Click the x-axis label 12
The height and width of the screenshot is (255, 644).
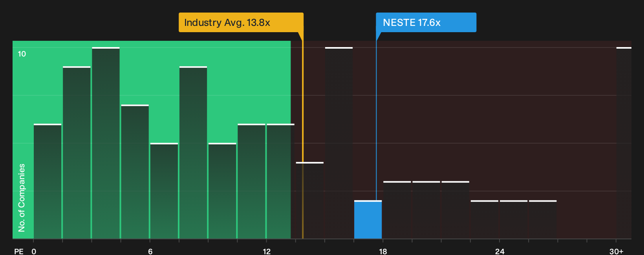pyautogui.click(x=267, y=251)
